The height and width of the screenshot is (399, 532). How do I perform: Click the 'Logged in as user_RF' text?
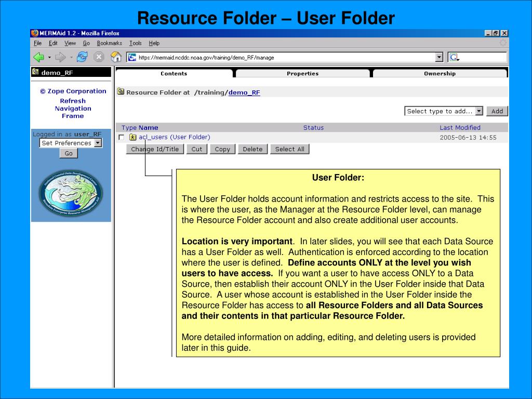click(x=67, y=134)
